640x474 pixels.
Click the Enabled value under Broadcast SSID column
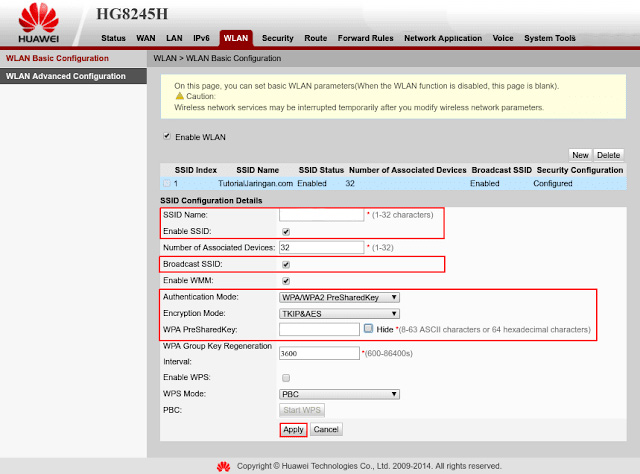coord(484,183)
